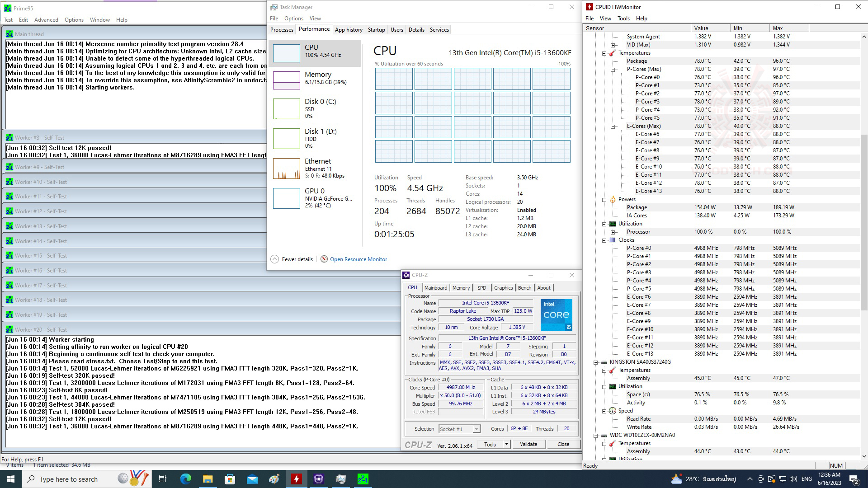
Task: Switch to the App history tab
Action: [348, 30]
